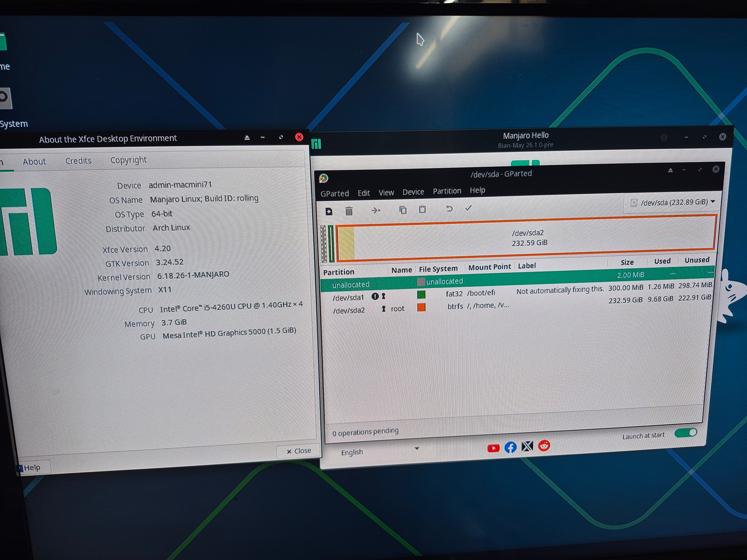The image size is (747, 560).
Task: Click the Partition column header
Action: pos(339,272)
